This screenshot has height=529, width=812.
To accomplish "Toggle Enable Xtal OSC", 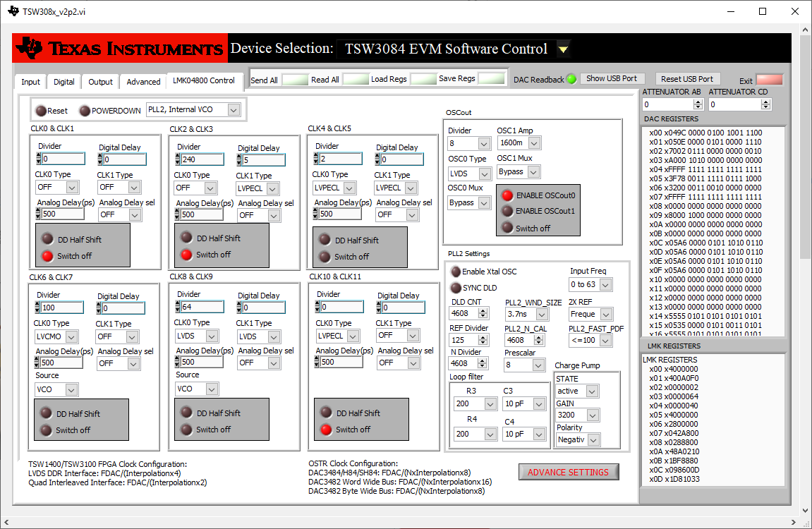I will pyautogui.click(x=456, y=272).
